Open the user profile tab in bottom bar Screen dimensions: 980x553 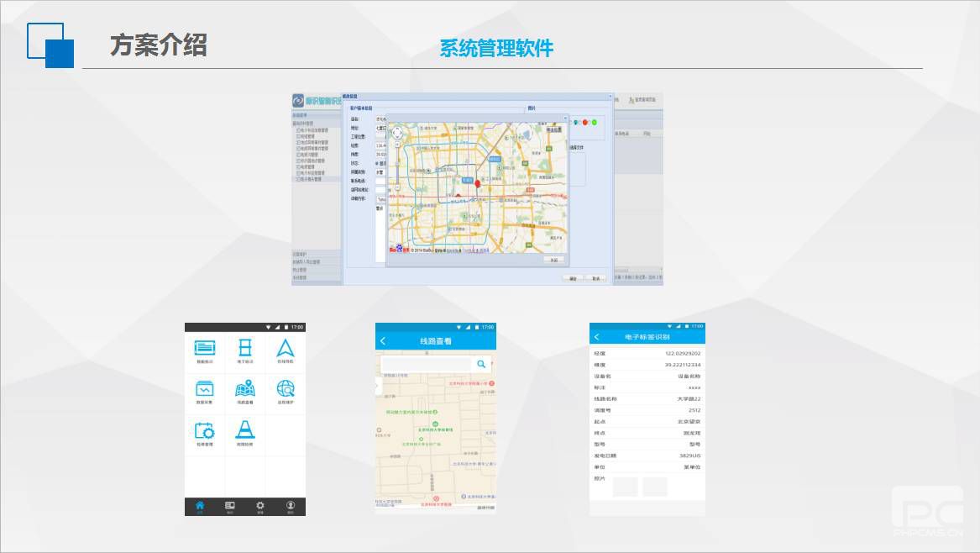(291, 506)
